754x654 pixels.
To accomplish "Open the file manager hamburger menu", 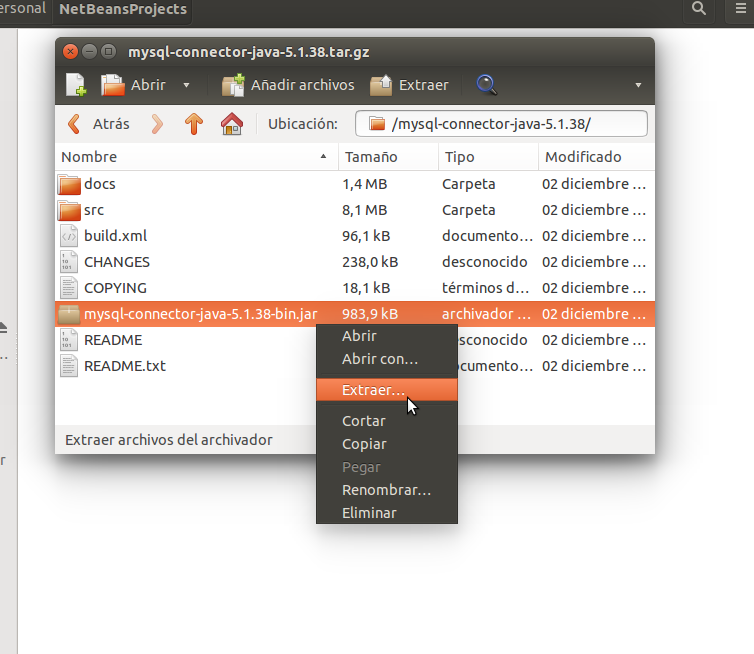I will click(x=741, y=9).
